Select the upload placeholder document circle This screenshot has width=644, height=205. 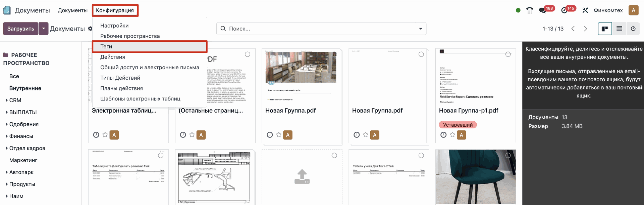[x=334, y=155]
